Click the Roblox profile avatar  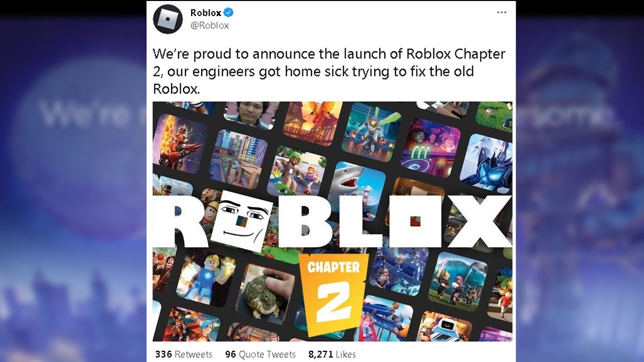tap(168, 19)
